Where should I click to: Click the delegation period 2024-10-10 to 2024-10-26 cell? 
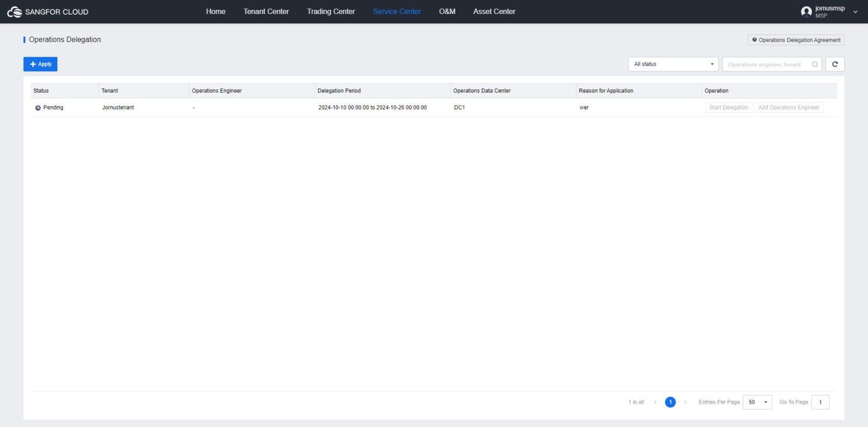pos(372,108)
